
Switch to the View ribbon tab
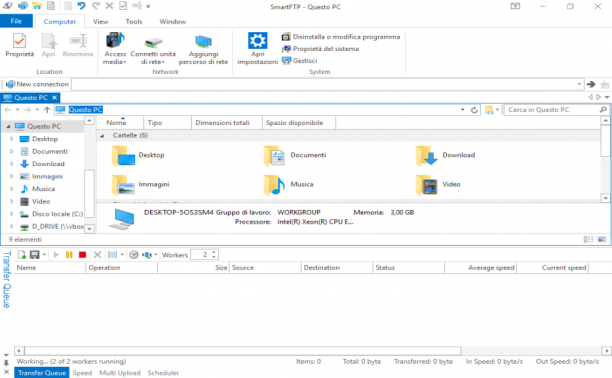click(x=100, y=21)
